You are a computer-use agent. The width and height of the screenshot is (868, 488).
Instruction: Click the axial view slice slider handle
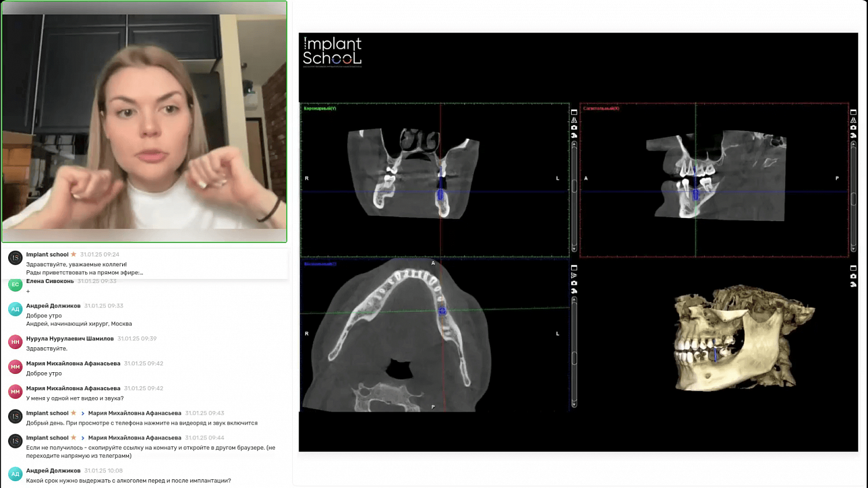coord(574,358)
